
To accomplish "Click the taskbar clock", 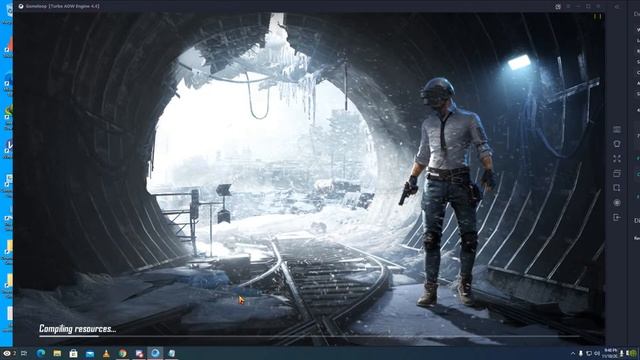I will pyautogui.click(x=610, y=353).
